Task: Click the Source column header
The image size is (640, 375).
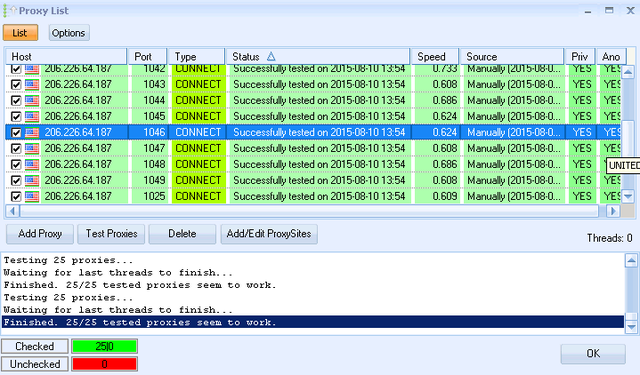Action: 511,57
